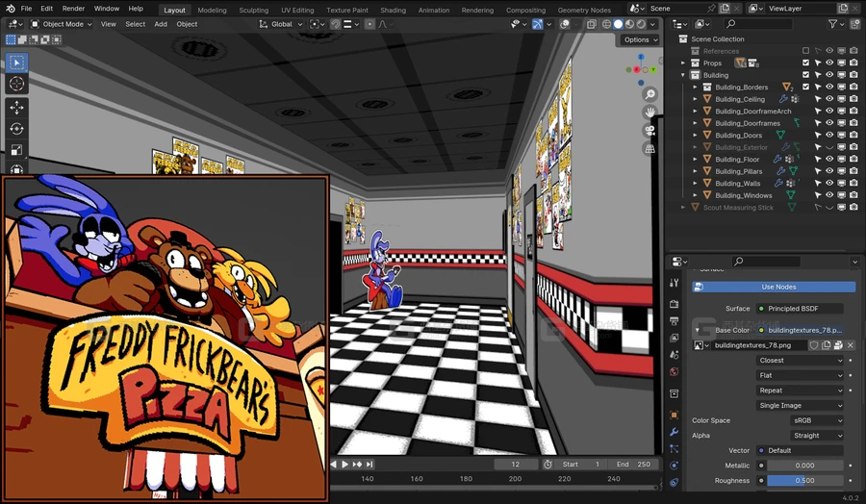Jump to timeline end frame
Screen dimensions: 866x504
pos(370,465)
